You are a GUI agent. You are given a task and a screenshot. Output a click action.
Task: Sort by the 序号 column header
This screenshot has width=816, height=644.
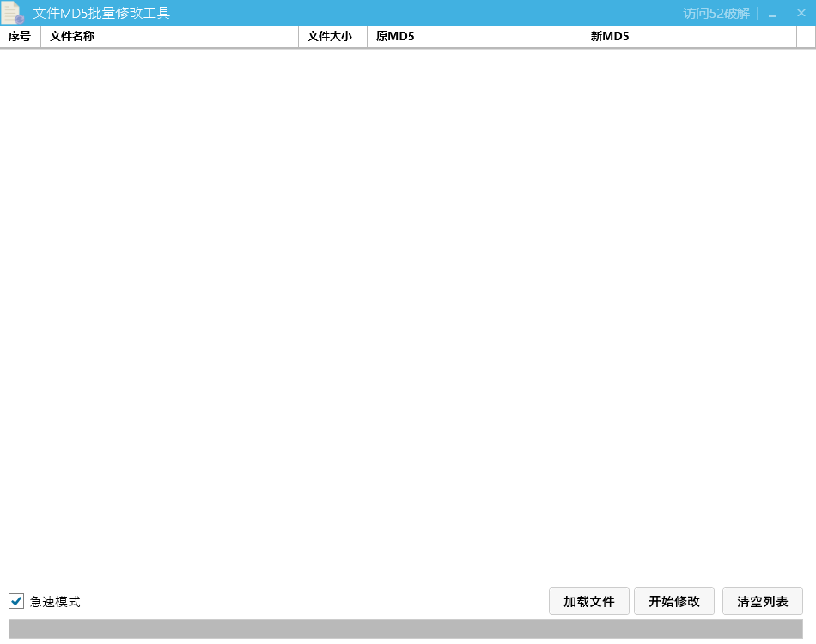coord(21,36)
